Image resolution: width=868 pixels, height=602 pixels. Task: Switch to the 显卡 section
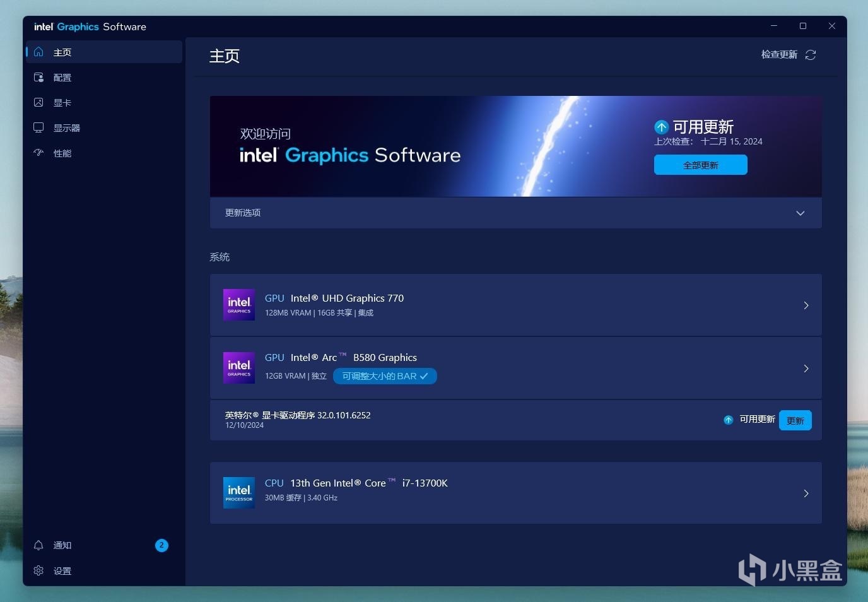click(x=104, y=102)
